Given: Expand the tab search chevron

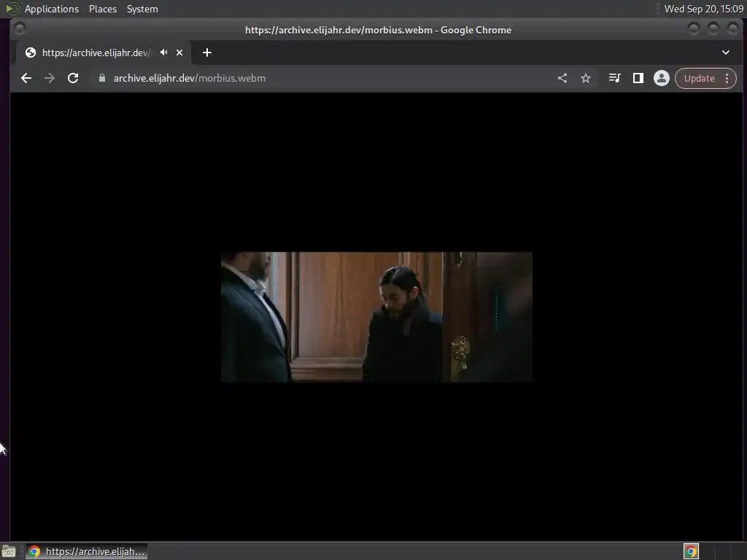Looking at the screenshot, I should tap(726, 52).
